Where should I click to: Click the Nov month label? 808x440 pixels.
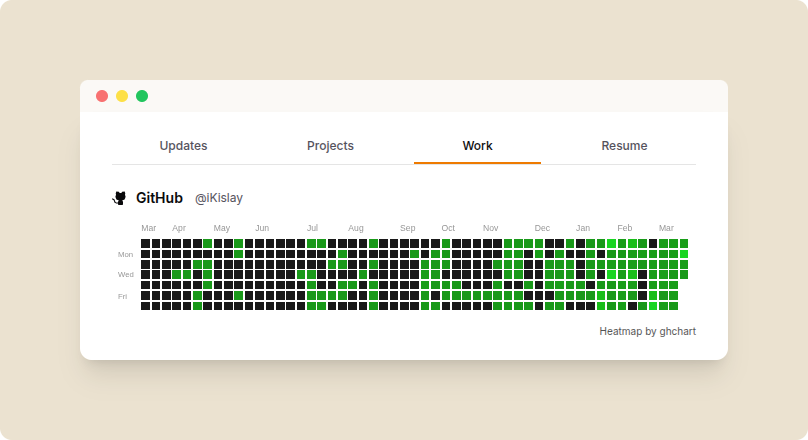tap(491, 228)
